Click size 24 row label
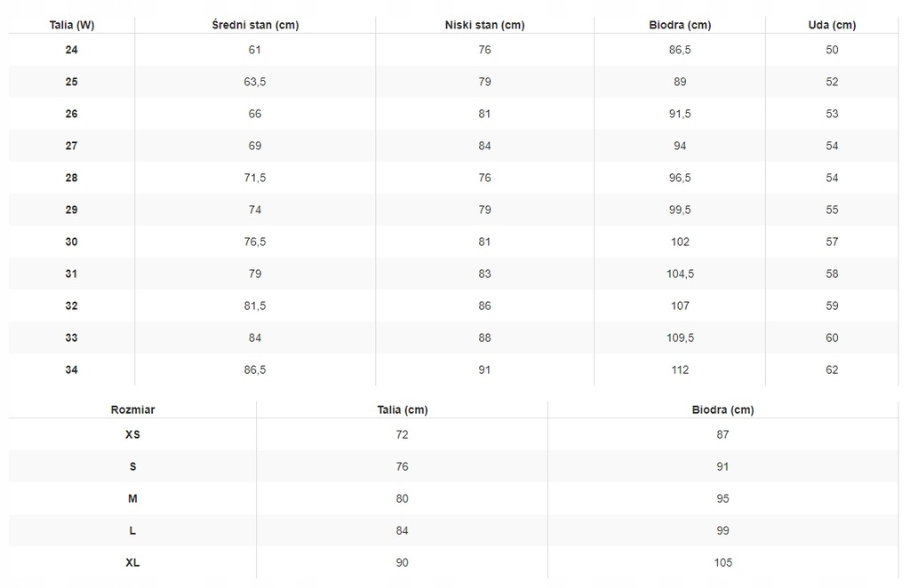 tap(71, 50)
